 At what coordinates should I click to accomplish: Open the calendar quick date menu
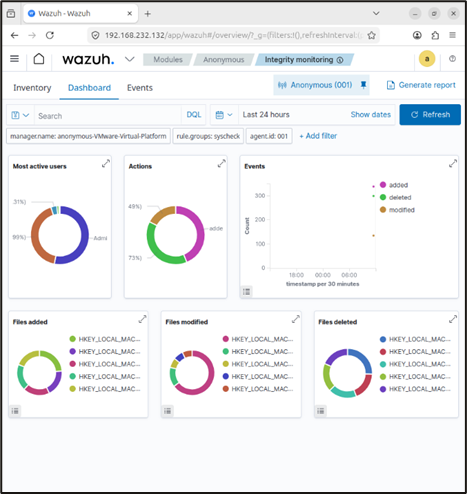224,115
